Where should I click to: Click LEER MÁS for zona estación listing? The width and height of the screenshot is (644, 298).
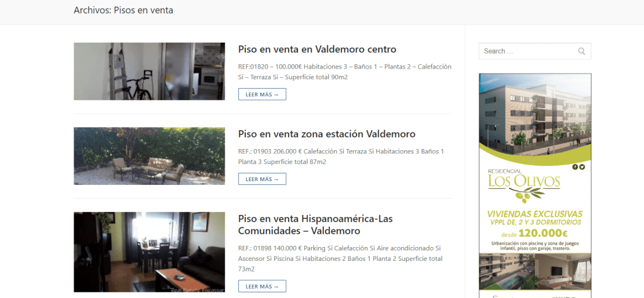(x=262, y=179)
